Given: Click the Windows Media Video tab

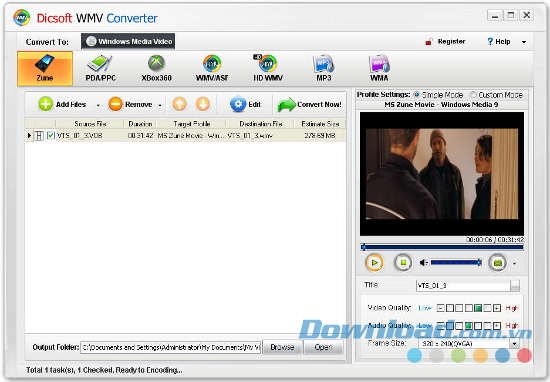Looking at the screenshot, I should [128, 41].
